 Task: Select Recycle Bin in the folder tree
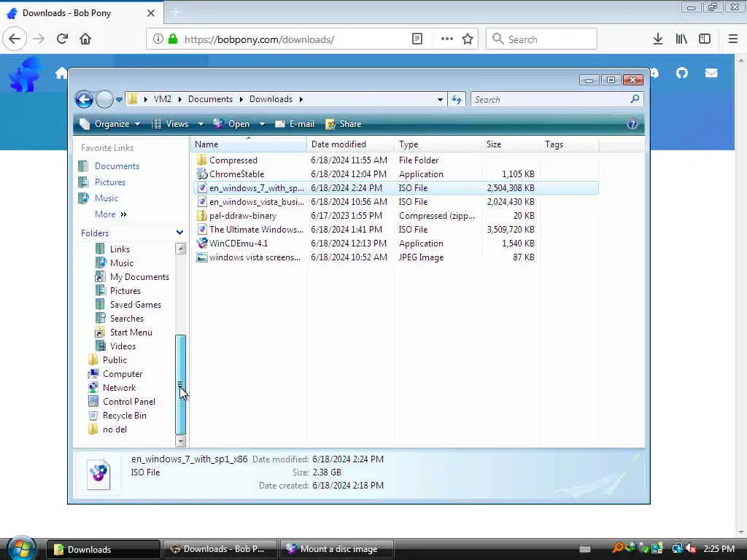(x=124, y=415)
